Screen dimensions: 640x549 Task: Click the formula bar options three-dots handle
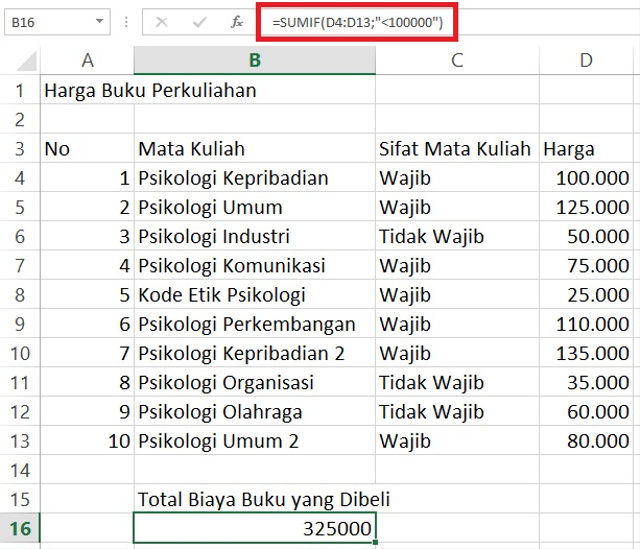click(x=126, y=22)
